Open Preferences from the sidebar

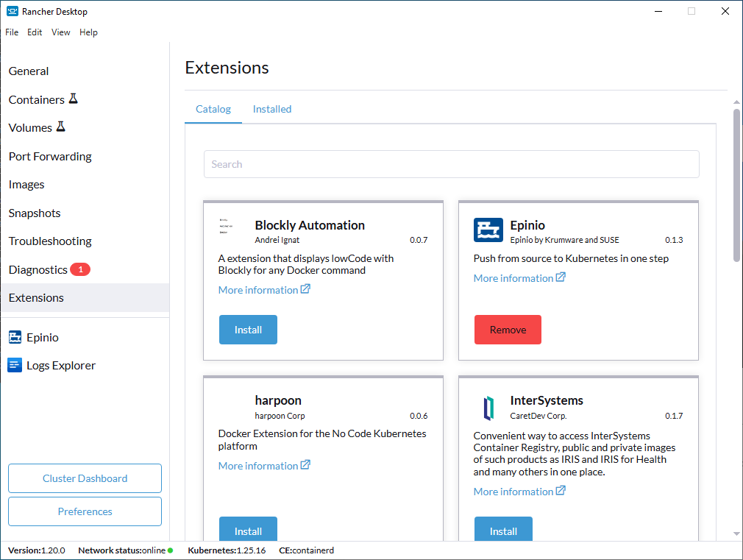click(85, 511)
